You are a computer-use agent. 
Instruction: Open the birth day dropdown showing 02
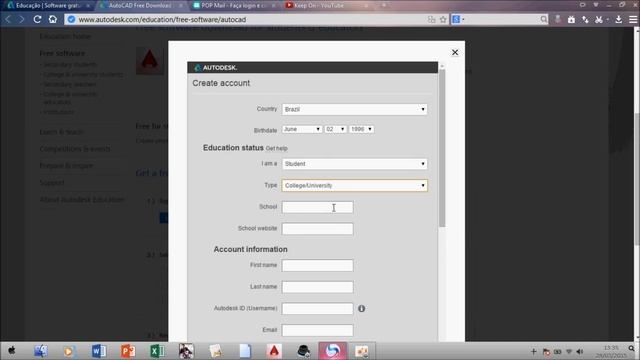(336, 129)
